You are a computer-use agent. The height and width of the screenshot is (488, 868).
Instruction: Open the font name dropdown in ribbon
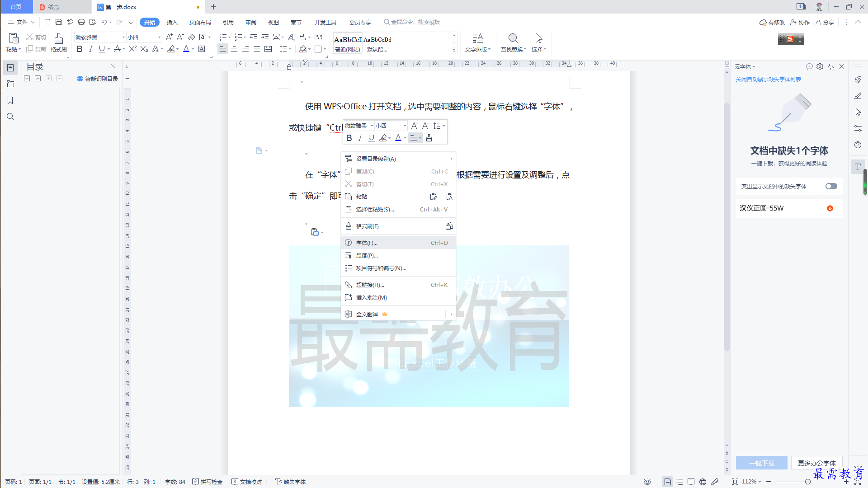click(123, 37)
